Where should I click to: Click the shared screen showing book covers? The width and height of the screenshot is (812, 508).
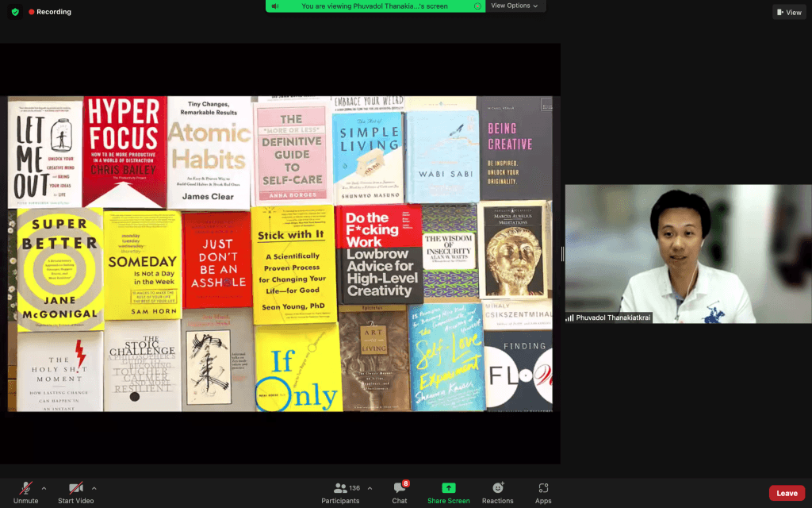click(279, 254)
